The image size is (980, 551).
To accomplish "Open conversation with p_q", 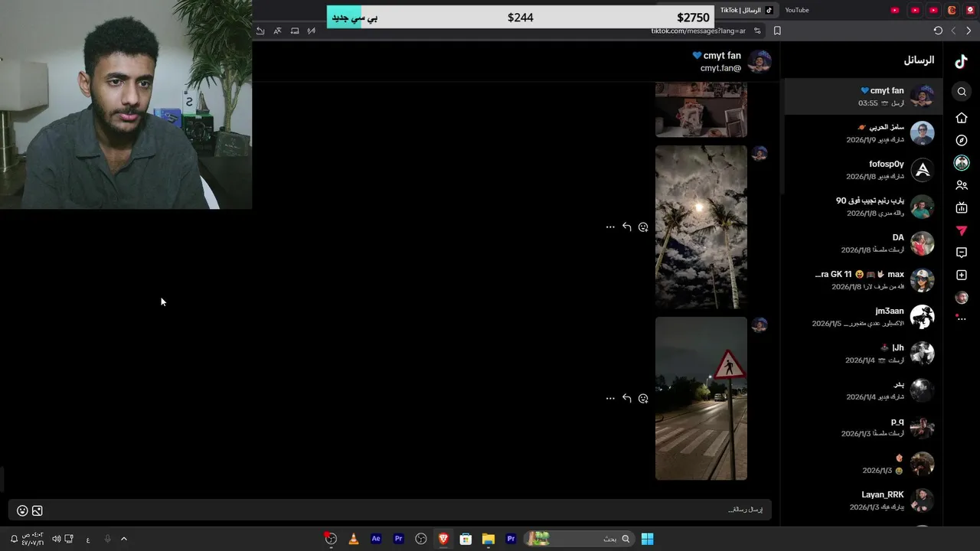I will click(x=863, y=427).
